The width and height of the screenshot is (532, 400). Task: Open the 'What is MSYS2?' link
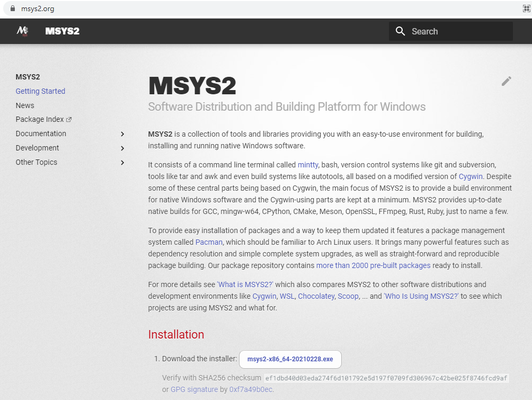pos(245,285)
